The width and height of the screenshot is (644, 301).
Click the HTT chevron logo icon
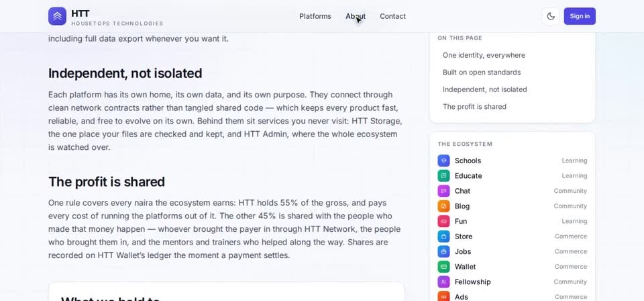pos(57,16)
